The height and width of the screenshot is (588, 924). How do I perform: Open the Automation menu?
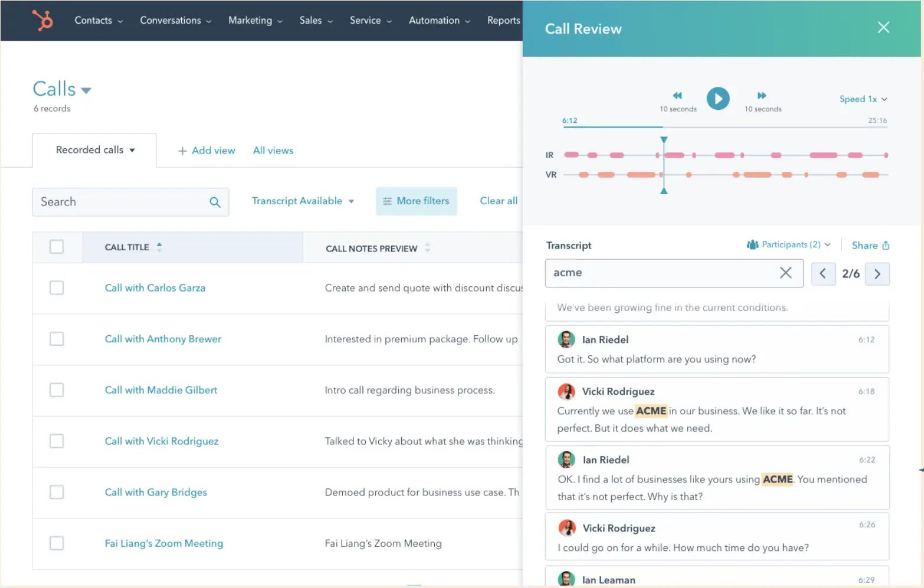(x=440, y=21)
